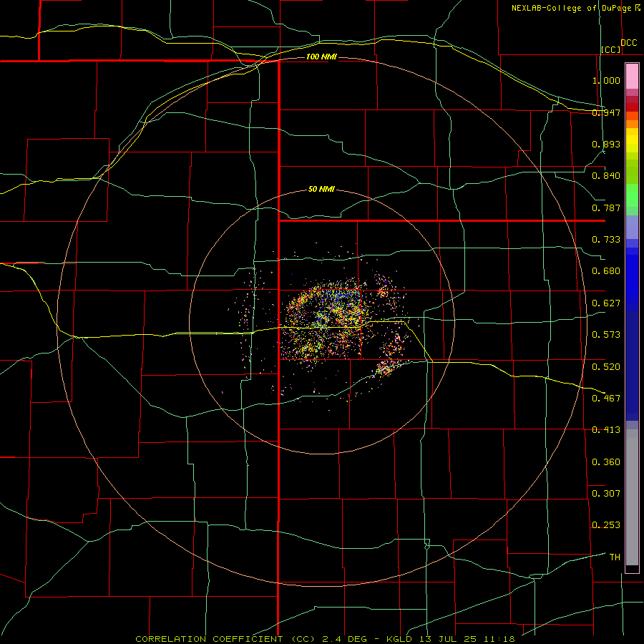This screenshot has height=644, width=644.
Task: Select the 1.000 legend value
Action: pos(606,80)
